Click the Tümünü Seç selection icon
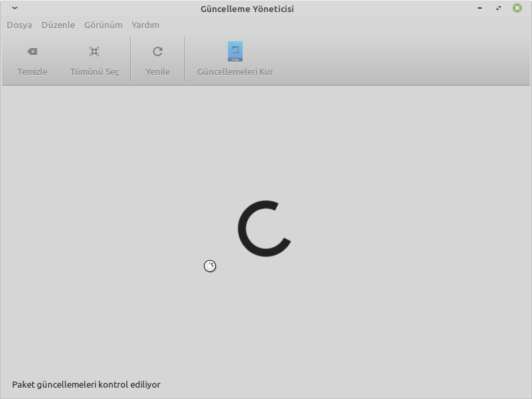The width and height of the screenshot is (532, 399). (94, 51)
